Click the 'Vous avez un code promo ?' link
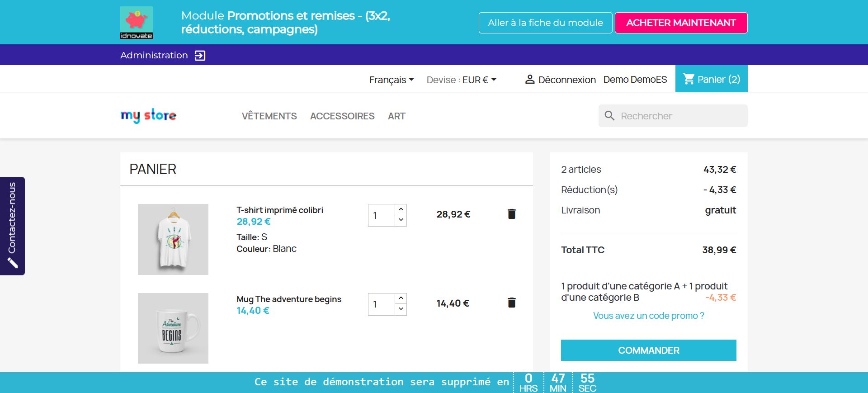The image size is (868, 393). coord(648,316)
